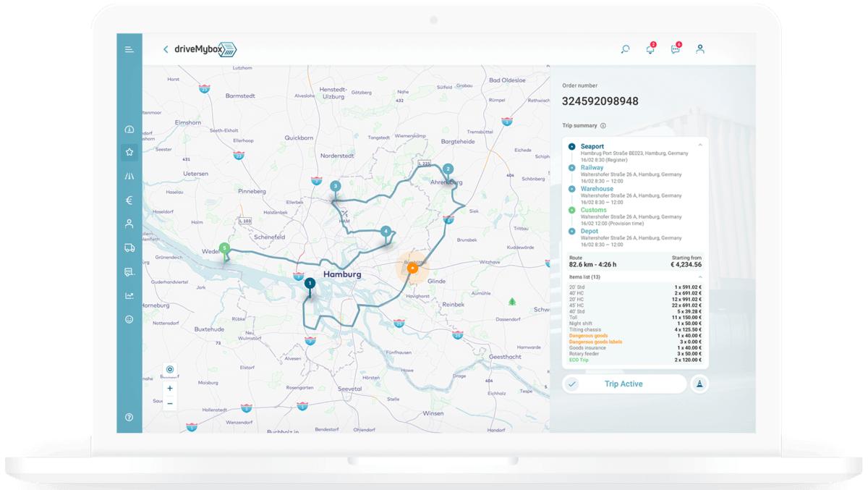Click the traffic cone button beside Trip Active
The width and height of the screenshot is (868, 490).
(x=699, y=384)
